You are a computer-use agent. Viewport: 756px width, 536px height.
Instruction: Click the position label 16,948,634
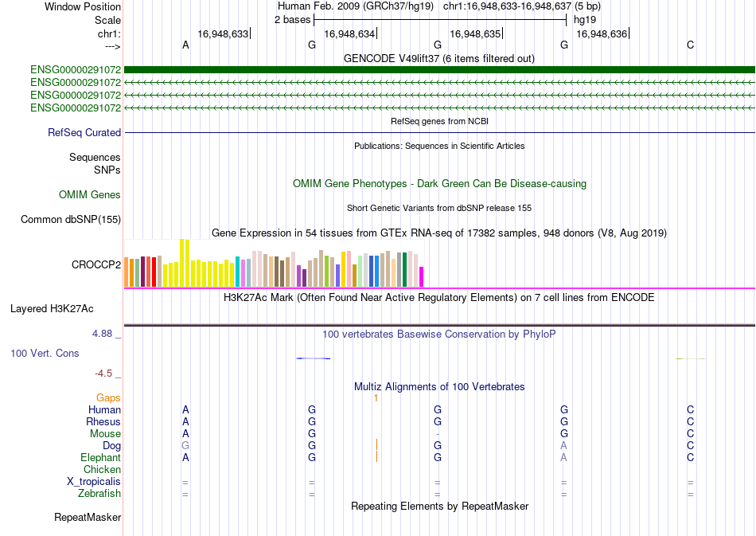[349, 33]
